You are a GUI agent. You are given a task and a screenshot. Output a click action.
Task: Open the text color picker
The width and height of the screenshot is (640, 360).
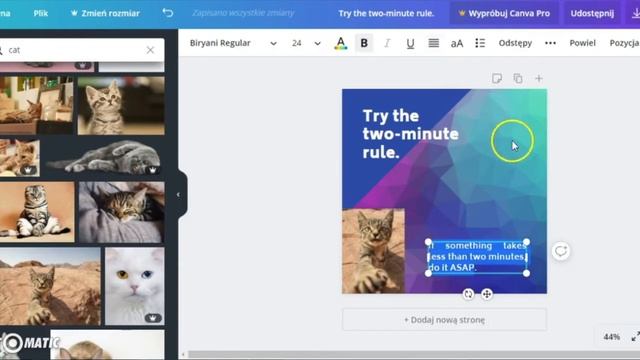coord(341,43)
